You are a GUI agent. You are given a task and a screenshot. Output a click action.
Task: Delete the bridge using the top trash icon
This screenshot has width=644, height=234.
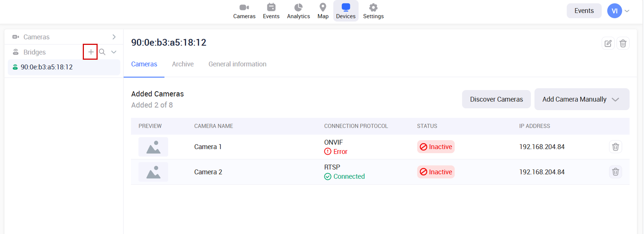[623, 43]
